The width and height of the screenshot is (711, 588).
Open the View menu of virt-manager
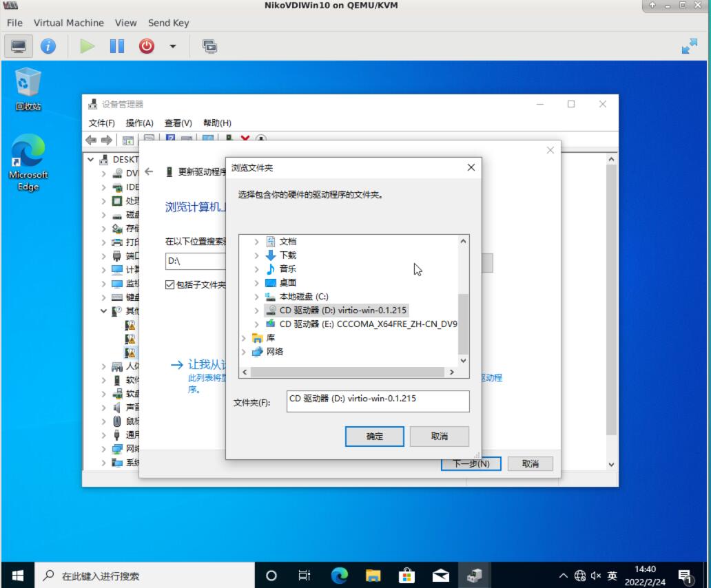tap(125, 23)
